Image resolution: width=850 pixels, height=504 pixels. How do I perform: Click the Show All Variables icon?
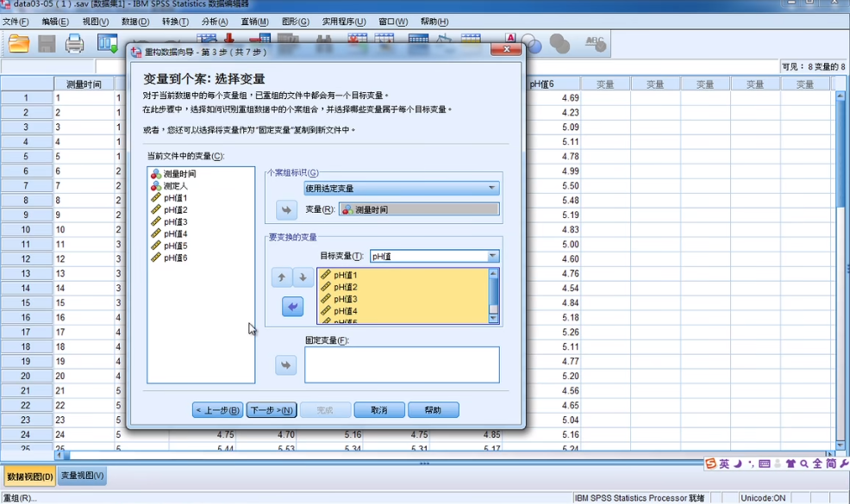560,41
